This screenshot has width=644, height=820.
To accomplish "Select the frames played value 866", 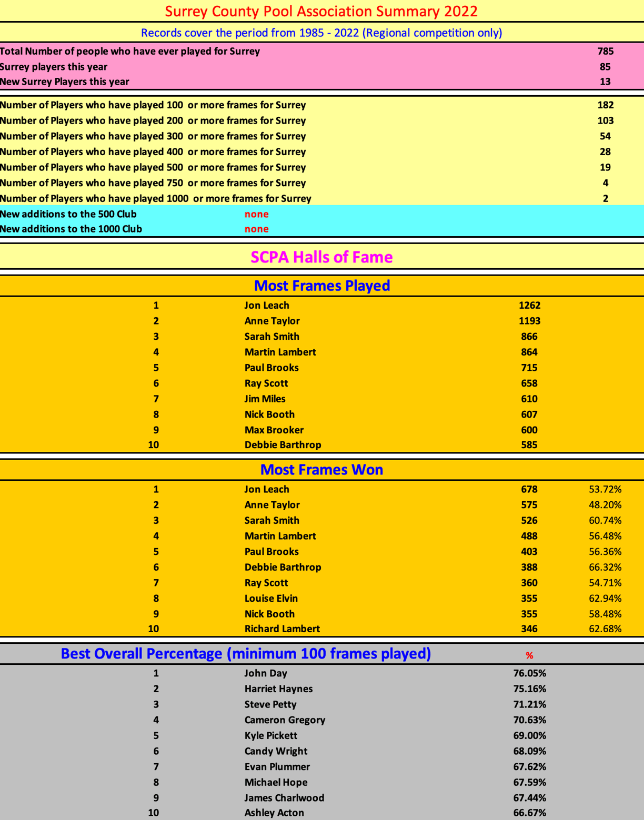I will [529, 337].
